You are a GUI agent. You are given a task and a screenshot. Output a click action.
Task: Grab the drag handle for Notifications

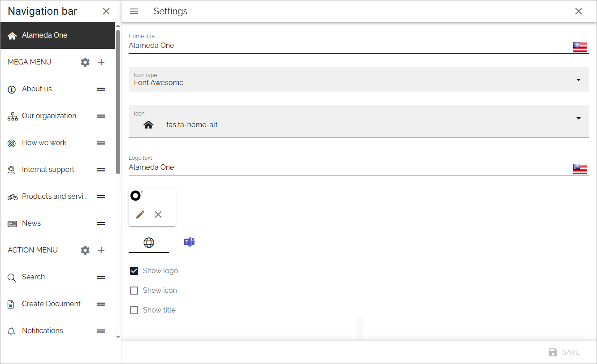click(101, 331)
